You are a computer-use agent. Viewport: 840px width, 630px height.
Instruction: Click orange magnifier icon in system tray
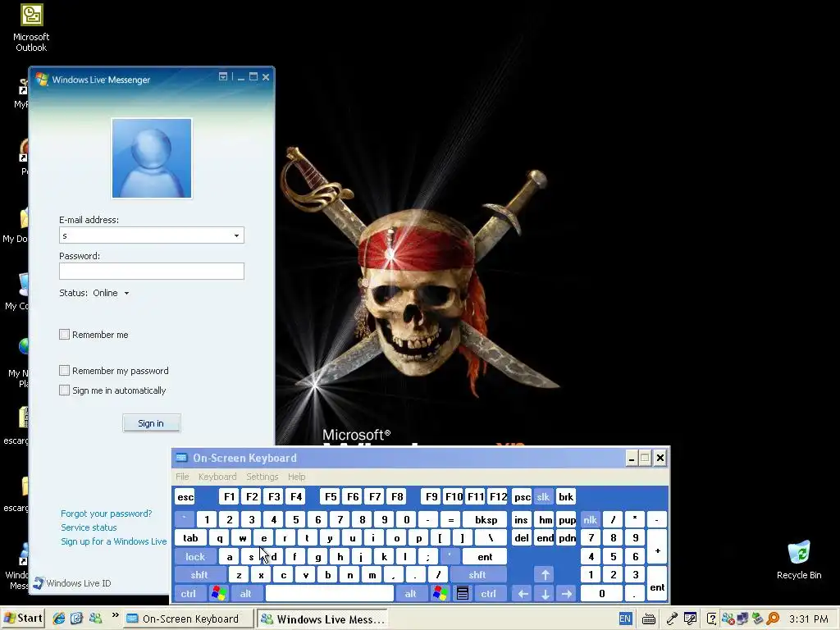pos(773,619)
